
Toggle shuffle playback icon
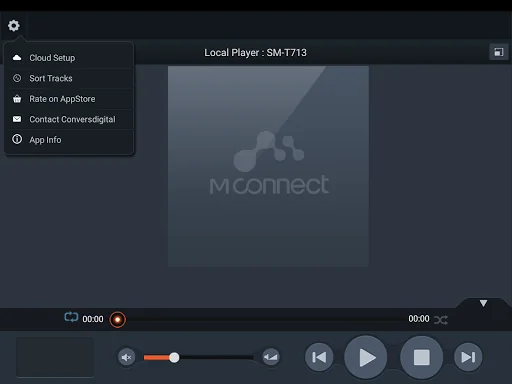point(441,320)
